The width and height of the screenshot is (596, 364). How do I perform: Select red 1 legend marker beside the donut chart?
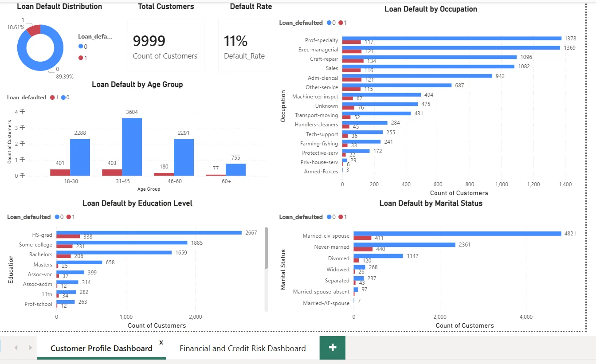(80, 58)
